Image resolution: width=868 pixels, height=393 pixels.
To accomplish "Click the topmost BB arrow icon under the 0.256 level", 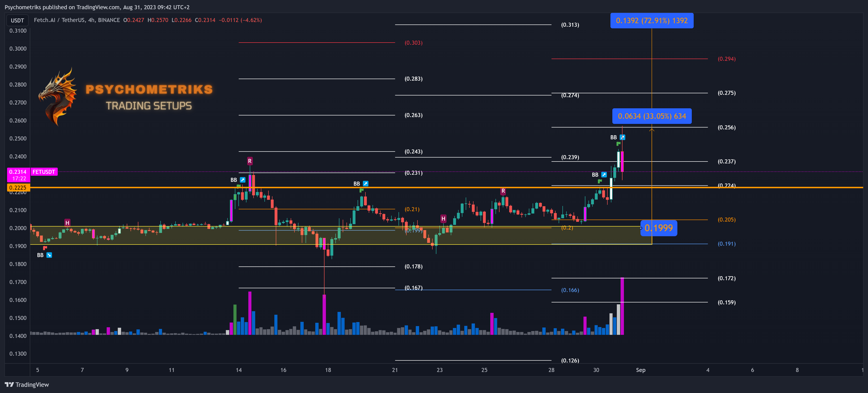I will click(x=623, y=137).
